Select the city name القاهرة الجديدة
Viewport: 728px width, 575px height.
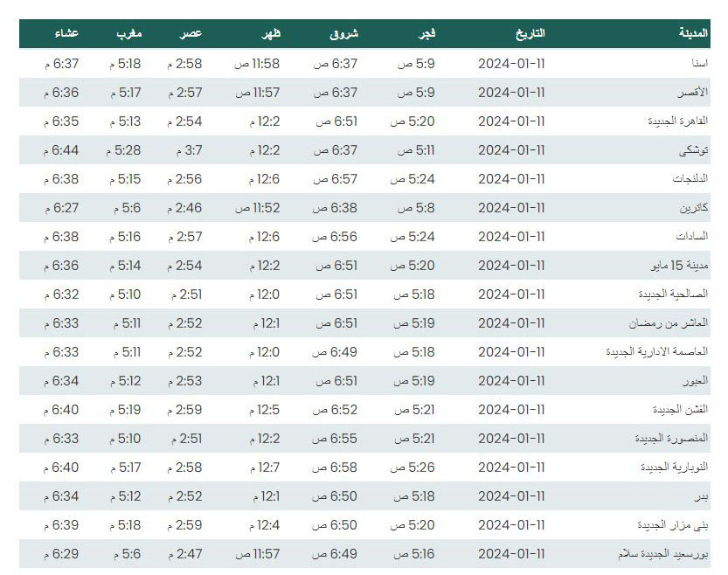[678, 121]
